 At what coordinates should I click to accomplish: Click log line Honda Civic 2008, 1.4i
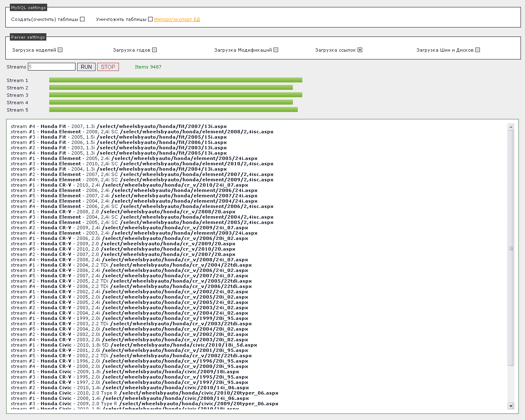(x=130, y=398)
